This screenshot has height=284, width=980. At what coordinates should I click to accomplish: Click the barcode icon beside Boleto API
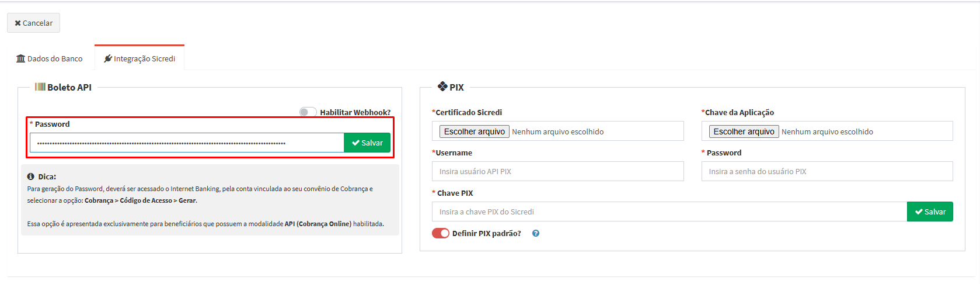[x=40, y=87]
